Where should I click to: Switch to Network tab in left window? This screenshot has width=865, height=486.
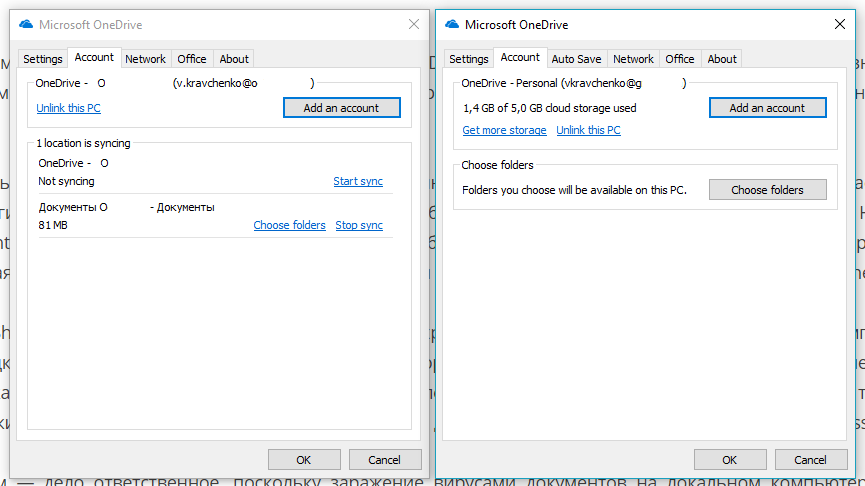145,59
